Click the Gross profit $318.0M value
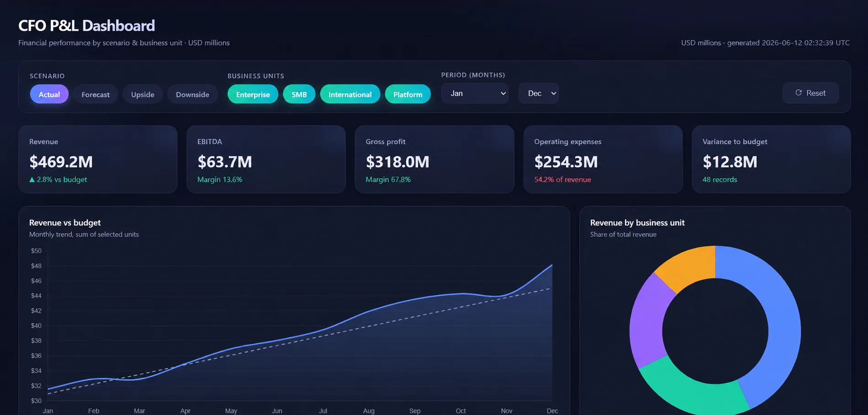Screen dimensions: 868x415 tap(397, 162)
